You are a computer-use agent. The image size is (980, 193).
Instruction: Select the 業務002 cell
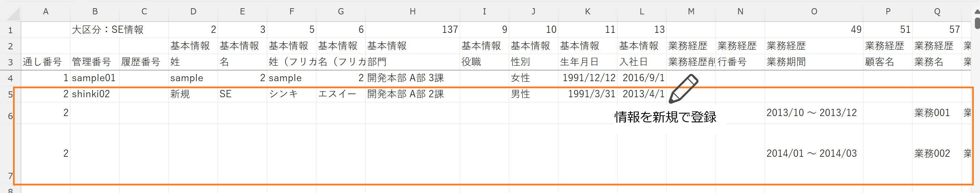point(932,153)
